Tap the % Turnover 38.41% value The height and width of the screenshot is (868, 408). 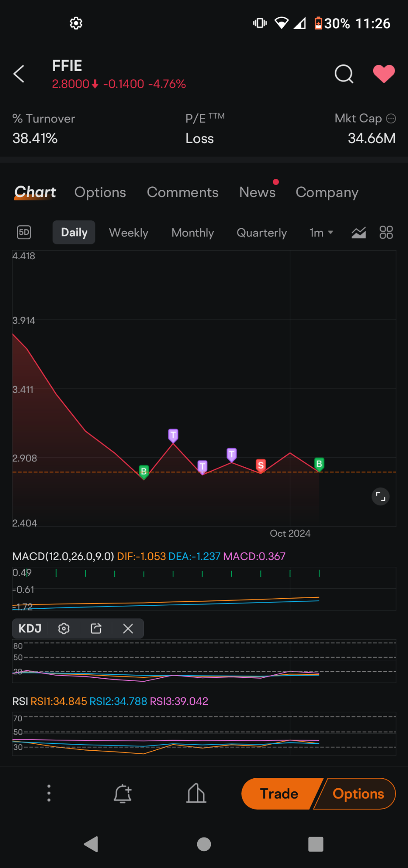pos(35,138)
